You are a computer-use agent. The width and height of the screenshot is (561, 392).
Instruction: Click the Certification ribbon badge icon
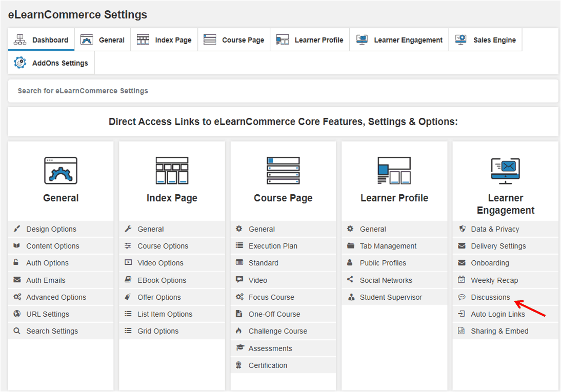(238, 365)
